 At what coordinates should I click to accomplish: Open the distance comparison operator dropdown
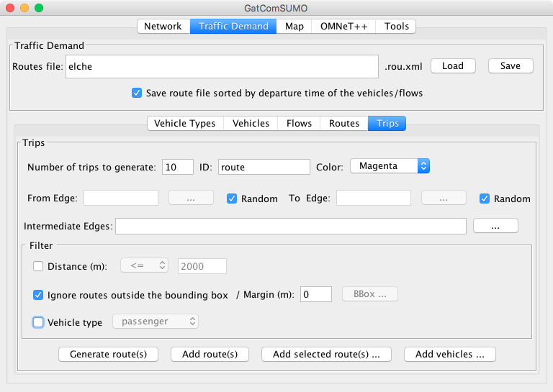[145, 266]
